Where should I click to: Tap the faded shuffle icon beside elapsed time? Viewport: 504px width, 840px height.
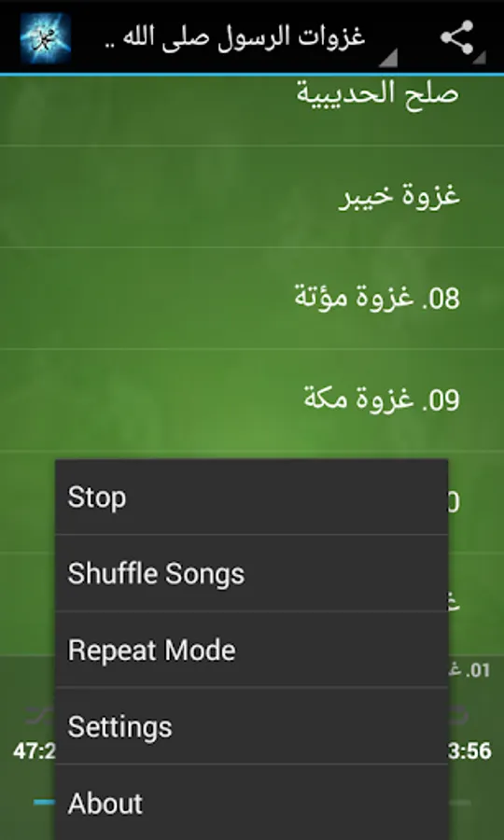click(x=39, y=716)
